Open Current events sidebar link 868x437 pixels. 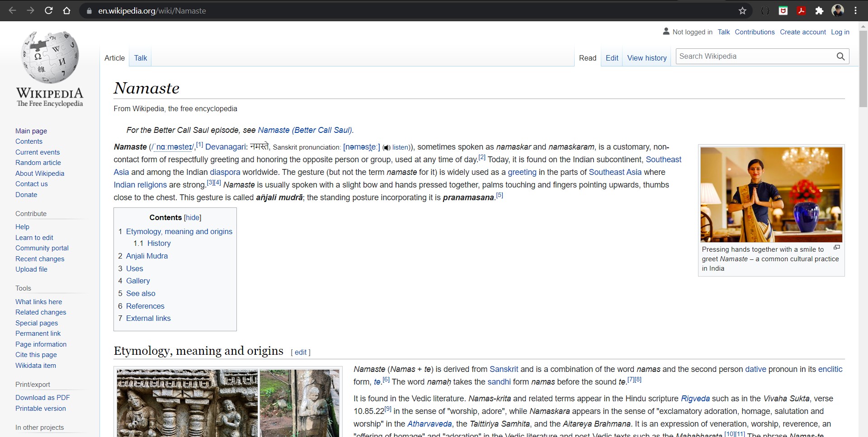[x=38, y=152]
